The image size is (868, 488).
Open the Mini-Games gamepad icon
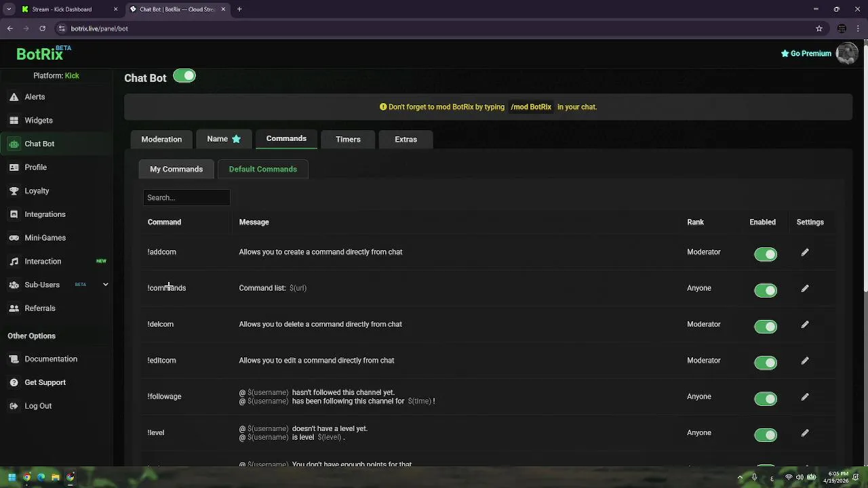pyautogui.click(x=14, y=238)
